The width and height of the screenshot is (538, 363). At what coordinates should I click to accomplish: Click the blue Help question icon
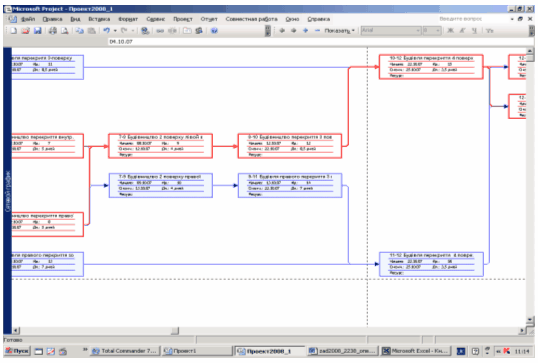[x=214, y=31]
